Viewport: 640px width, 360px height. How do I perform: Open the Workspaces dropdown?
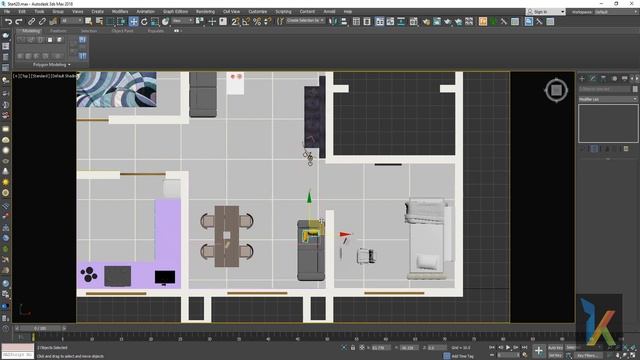click(616, 12)
